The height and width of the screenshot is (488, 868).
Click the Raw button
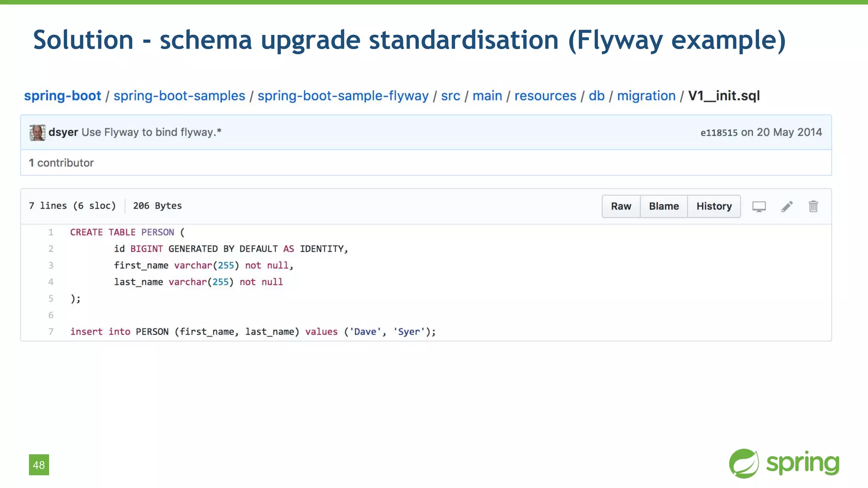621,206
